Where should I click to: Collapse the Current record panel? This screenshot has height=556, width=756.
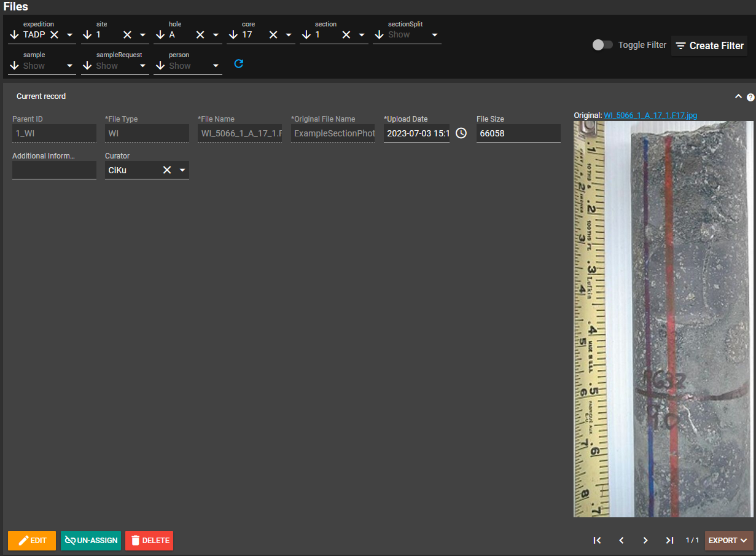(x=738, y=96)
